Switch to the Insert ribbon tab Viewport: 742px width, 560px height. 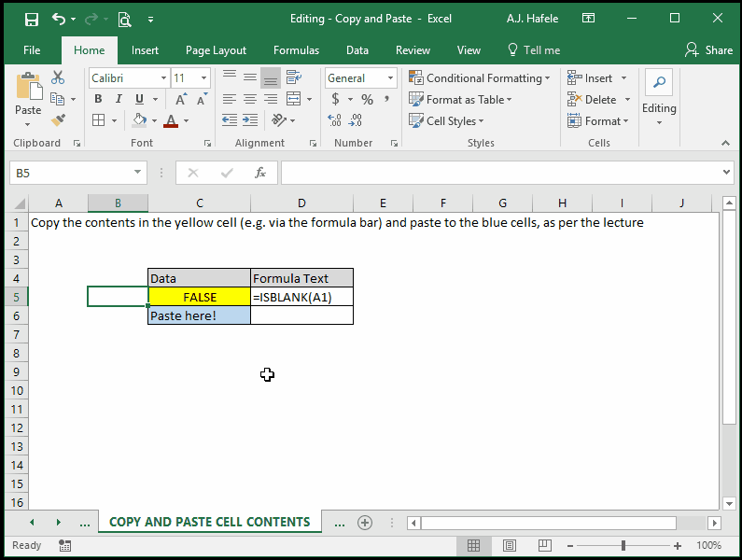(145, 50)
